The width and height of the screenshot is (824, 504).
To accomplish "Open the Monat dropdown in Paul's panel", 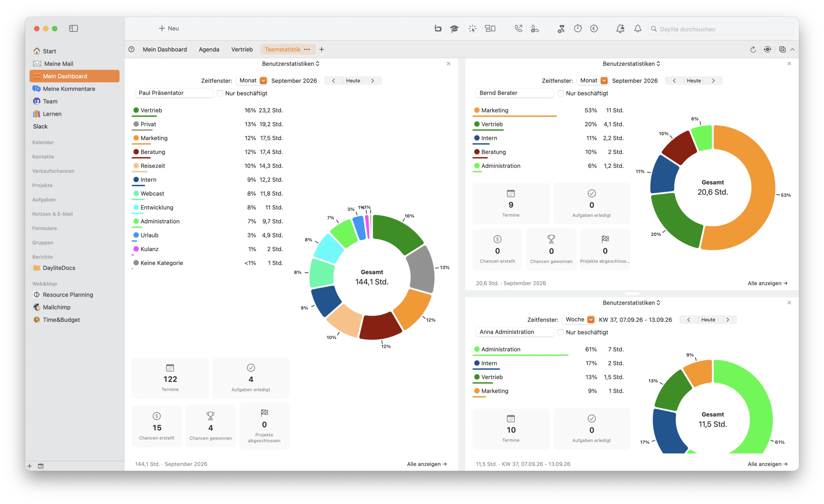I will (252, 80).
